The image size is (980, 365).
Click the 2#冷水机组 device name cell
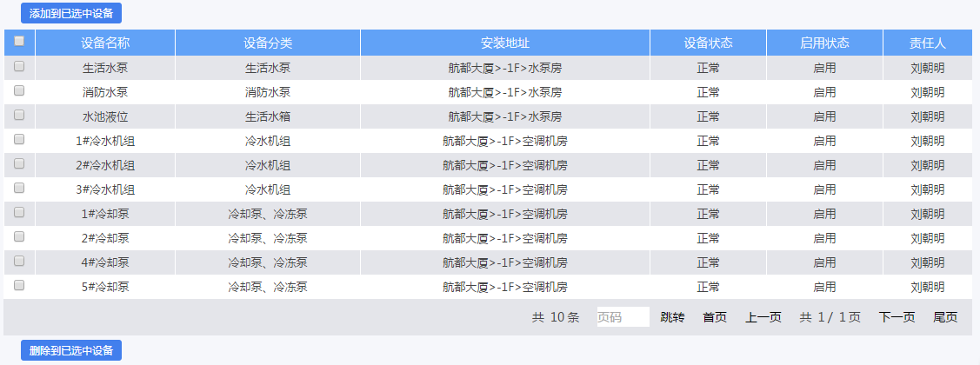(x=105, y=166)
